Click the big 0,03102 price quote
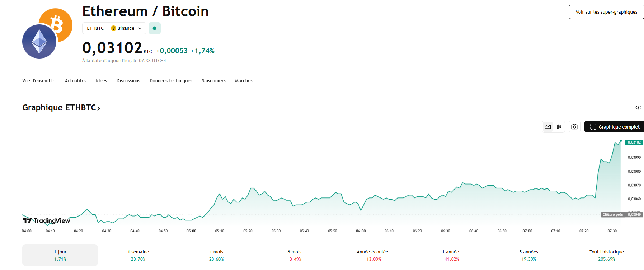 pos(112,48)
